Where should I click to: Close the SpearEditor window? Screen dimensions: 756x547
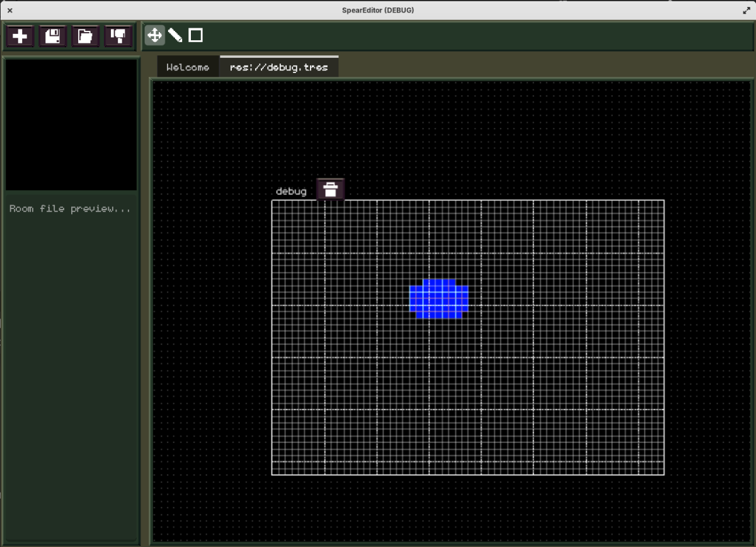9,10
